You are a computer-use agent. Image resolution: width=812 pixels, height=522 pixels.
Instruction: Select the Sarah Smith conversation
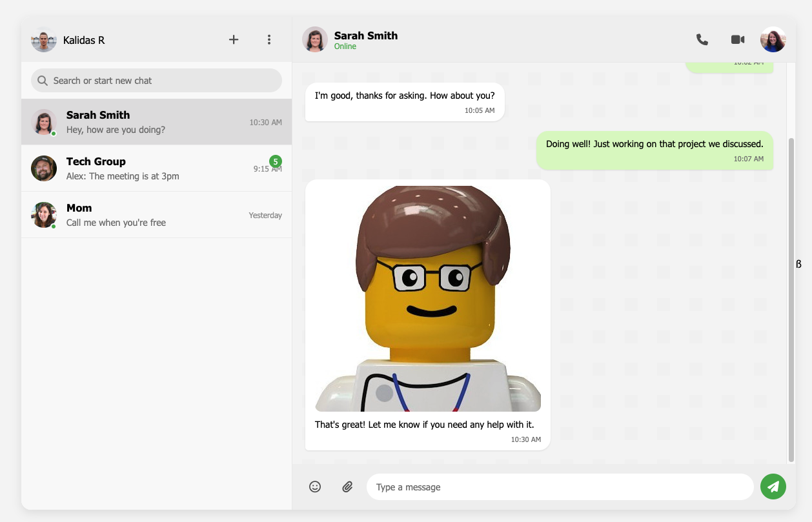tap(156, 122)
